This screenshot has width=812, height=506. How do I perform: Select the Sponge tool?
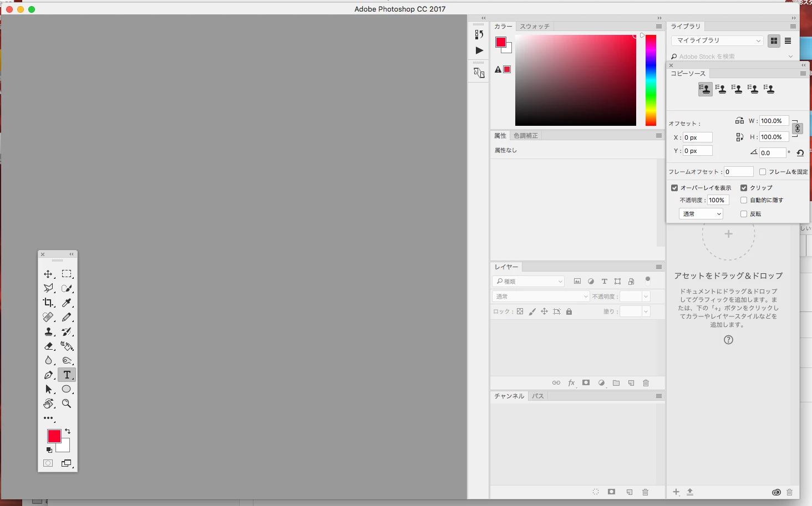coord(67,360)
